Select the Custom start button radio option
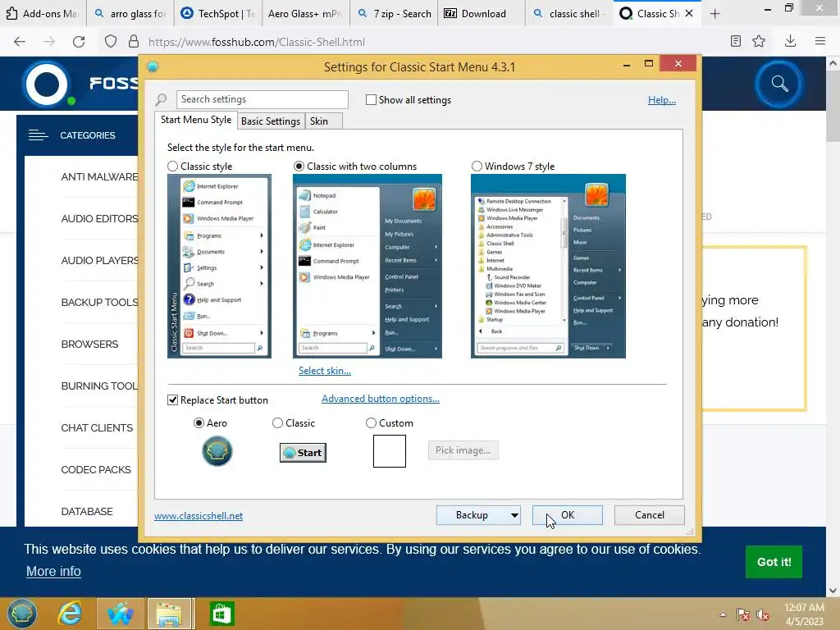The height and width of the screenshot is (630, 840). [371, 423]
